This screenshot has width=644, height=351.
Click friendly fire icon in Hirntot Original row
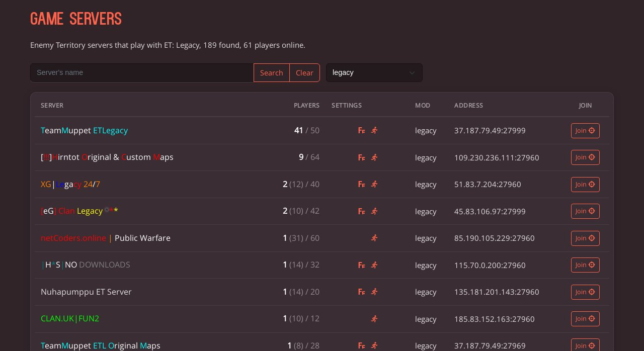(x=361, y=157)
